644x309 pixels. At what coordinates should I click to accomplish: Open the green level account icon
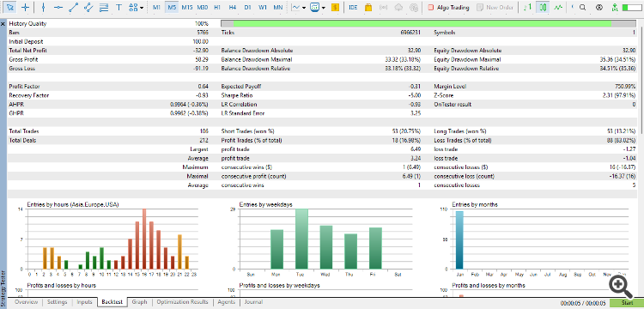(615, 7)
